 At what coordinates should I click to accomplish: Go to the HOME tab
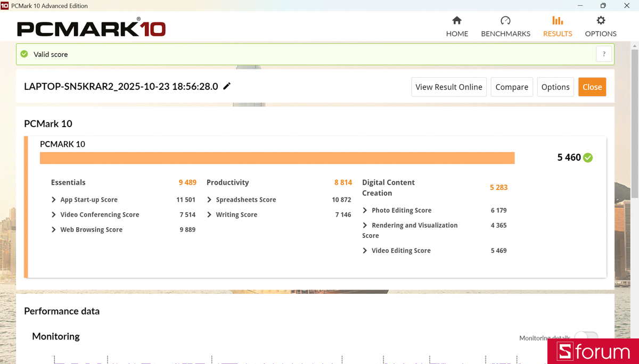tap(457, 27)
